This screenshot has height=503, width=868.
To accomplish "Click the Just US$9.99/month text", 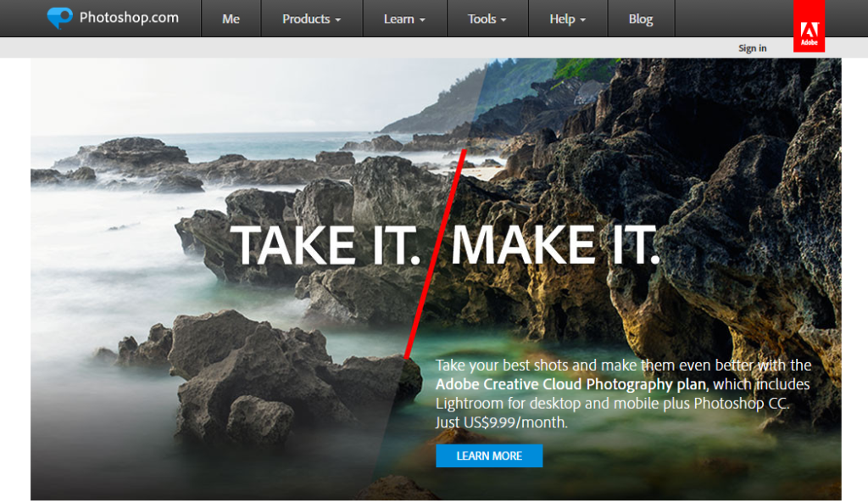I will pyautogui.click(x=502, y=422).
